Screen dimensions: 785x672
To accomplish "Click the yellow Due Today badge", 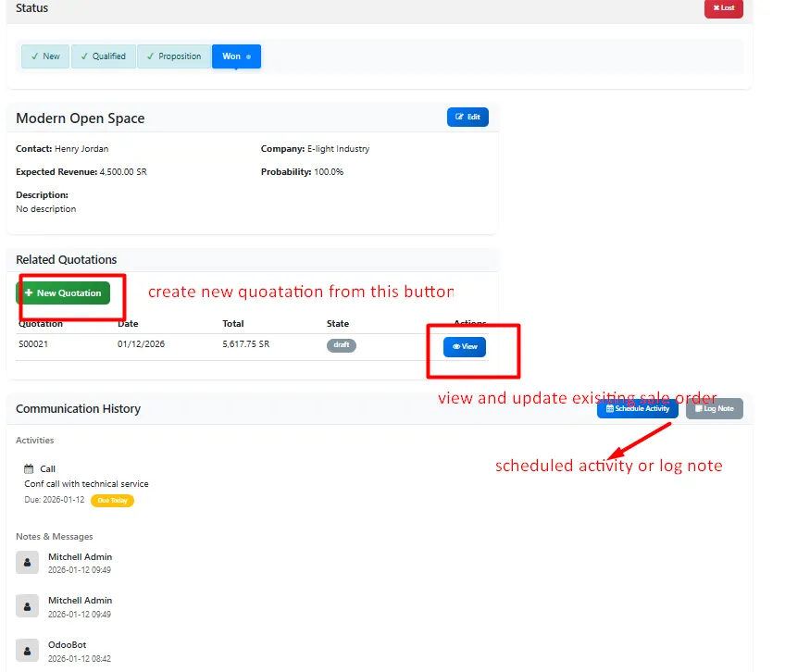I will click(x=112, y=500).
